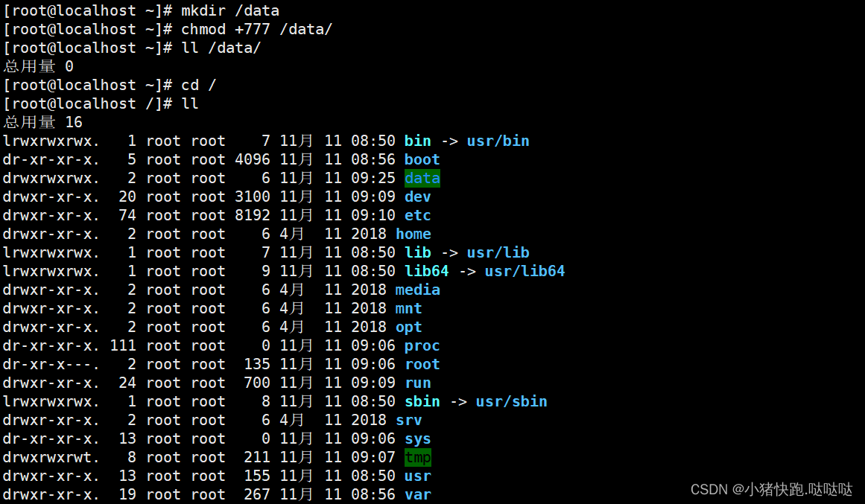The height and width of the screenshot is (504, 865).
Task: Click the lib64 symlink name
Action: pyautogui.click(x=426, y=272)
